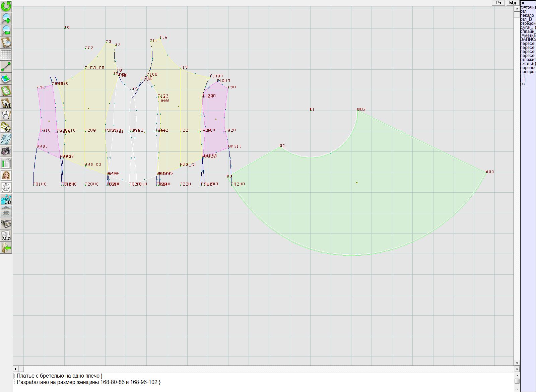Click the exit door arrow icon
The image size is (536, 392).
[x=6, y=248]
